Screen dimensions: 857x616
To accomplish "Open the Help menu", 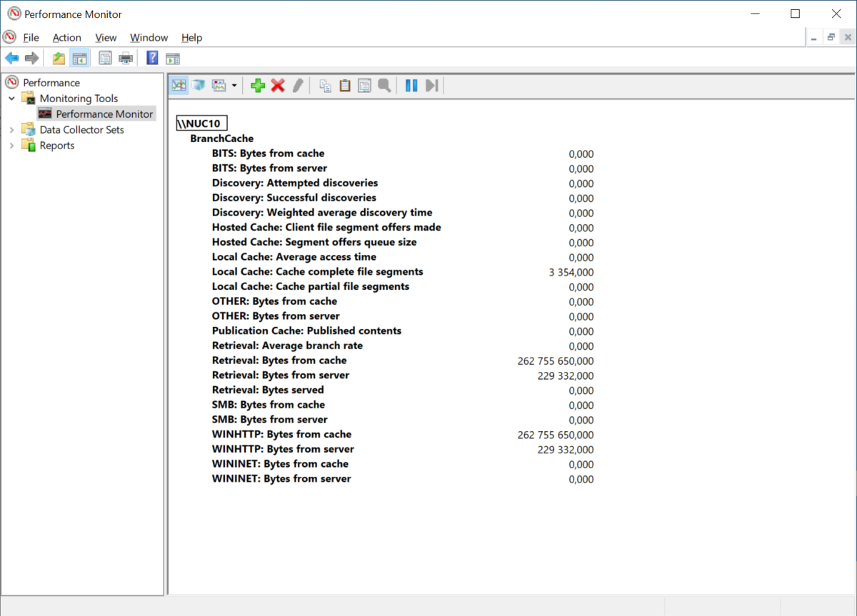I will (191, 38).
